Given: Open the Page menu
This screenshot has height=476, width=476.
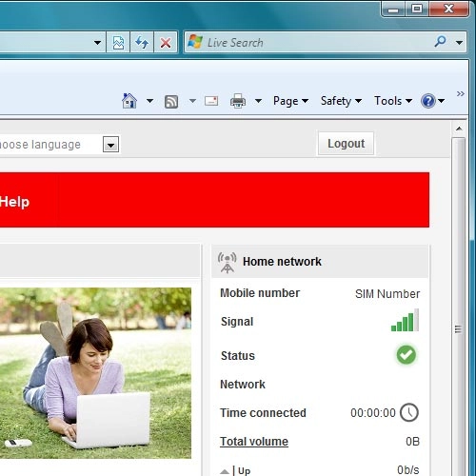Looking at the screenshot, I should (290, 101).
